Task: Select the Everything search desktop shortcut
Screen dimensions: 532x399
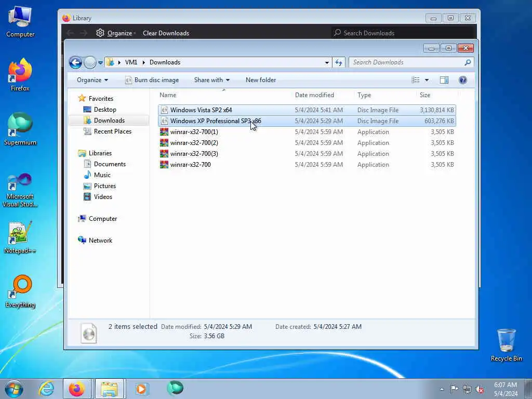Action: coord(20,291)
